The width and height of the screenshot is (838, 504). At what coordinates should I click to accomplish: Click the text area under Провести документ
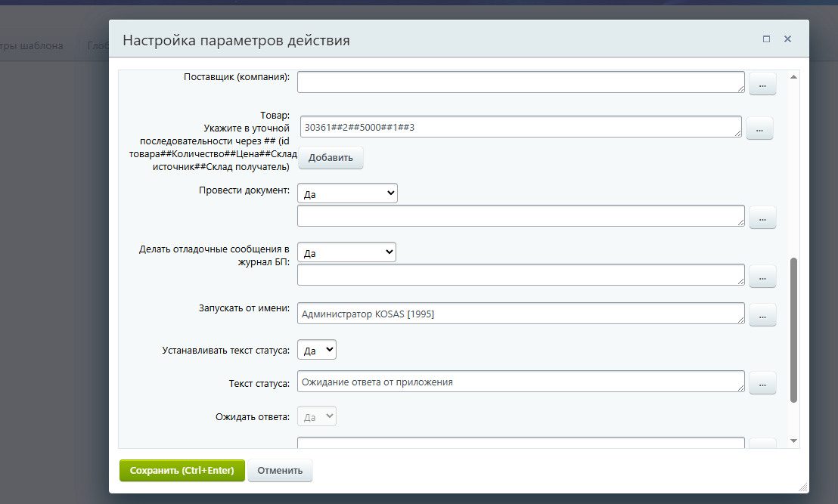pyautogui.click(x=520, y=215)
